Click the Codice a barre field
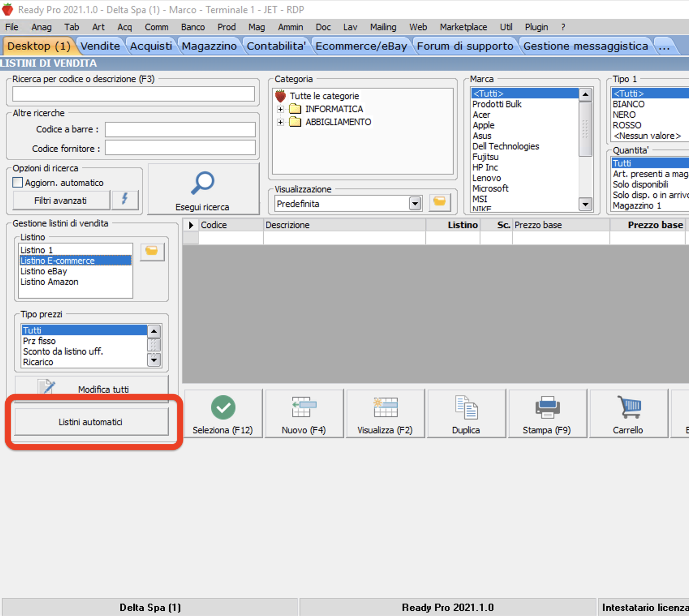The height and width of the screenshot is (616, 689). pyautogui.click(x=180, y=129)
